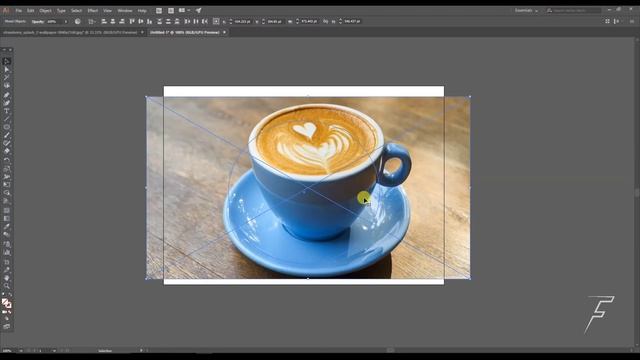The height and width of the screenshot is (360, 640).
Task: Switch to the strawberry wallpaper document tab
Action: pyautogui.click(x=70, y=32)
